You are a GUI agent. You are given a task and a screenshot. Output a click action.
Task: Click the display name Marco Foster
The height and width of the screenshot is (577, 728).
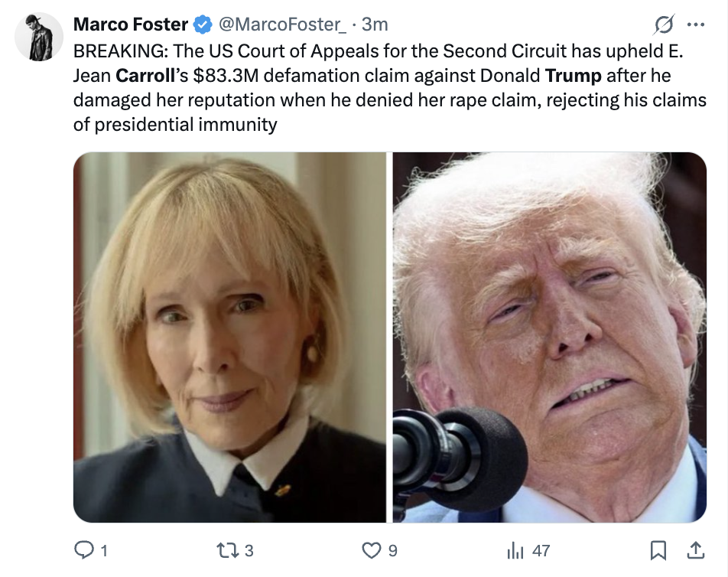click(130, 24)
